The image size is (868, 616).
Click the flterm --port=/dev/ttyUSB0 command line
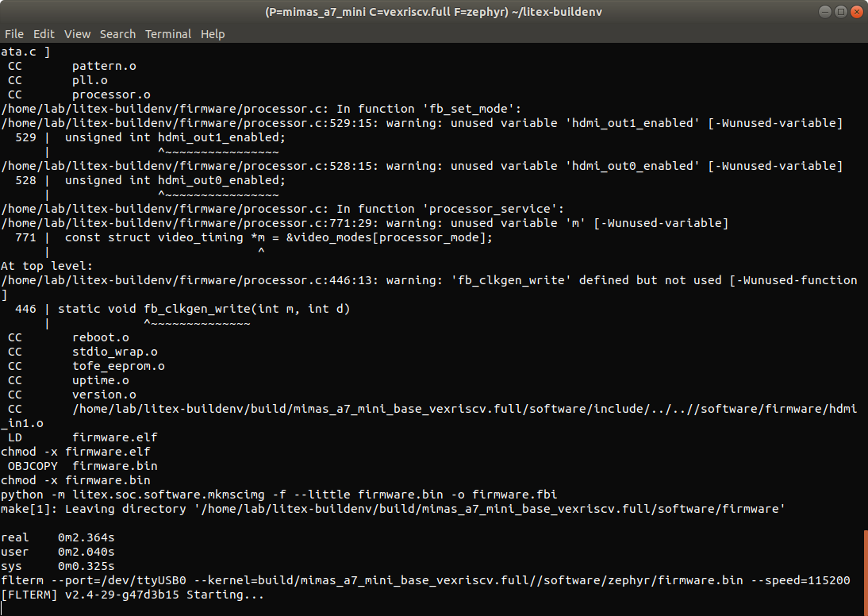tap(425, 580)
